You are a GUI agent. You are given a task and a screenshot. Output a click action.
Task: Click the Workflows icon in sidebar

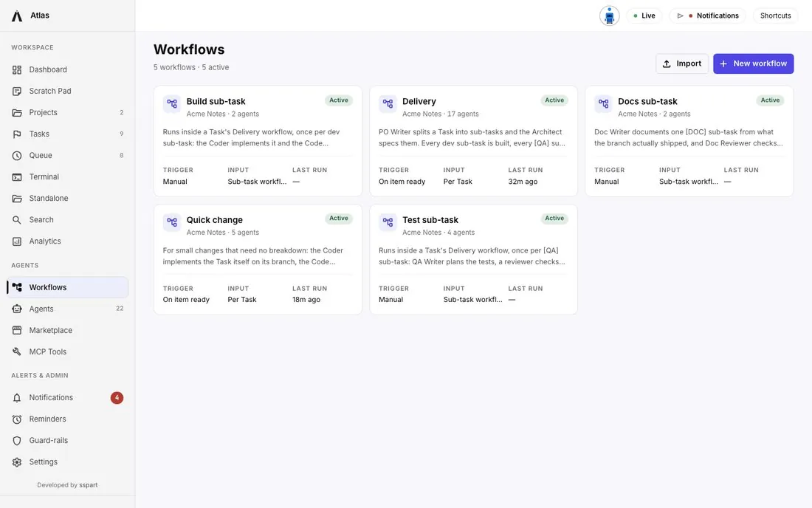pos(17,287)
